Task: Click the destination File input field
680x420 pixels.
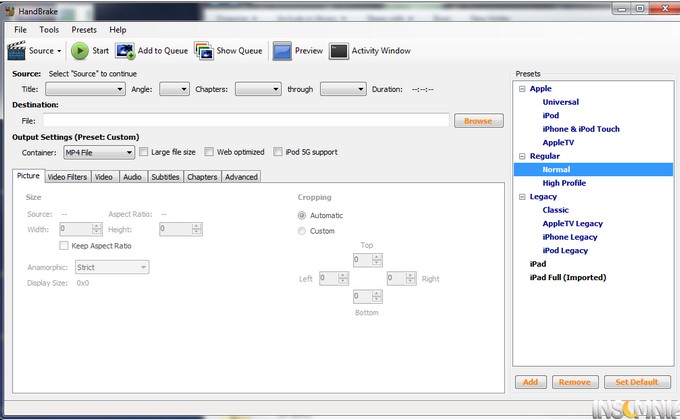Action: (246, 121)
